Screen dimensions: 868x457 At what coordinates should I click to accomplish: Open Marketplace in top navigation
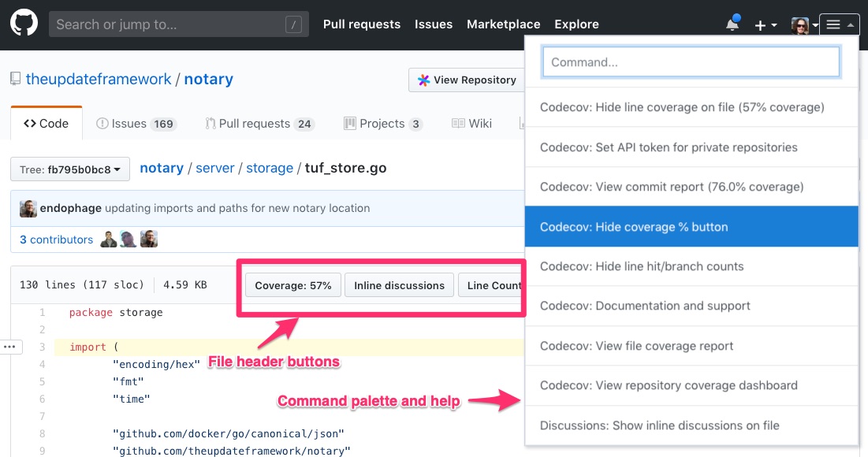503,24
